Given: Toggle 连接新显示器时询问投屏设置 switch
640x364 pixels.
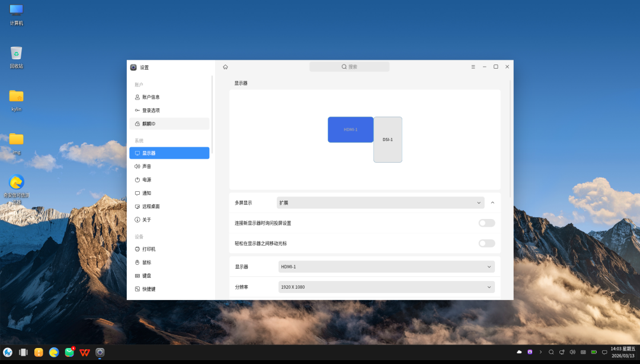Looking at the screenshot, I should [x=487, y=223].
